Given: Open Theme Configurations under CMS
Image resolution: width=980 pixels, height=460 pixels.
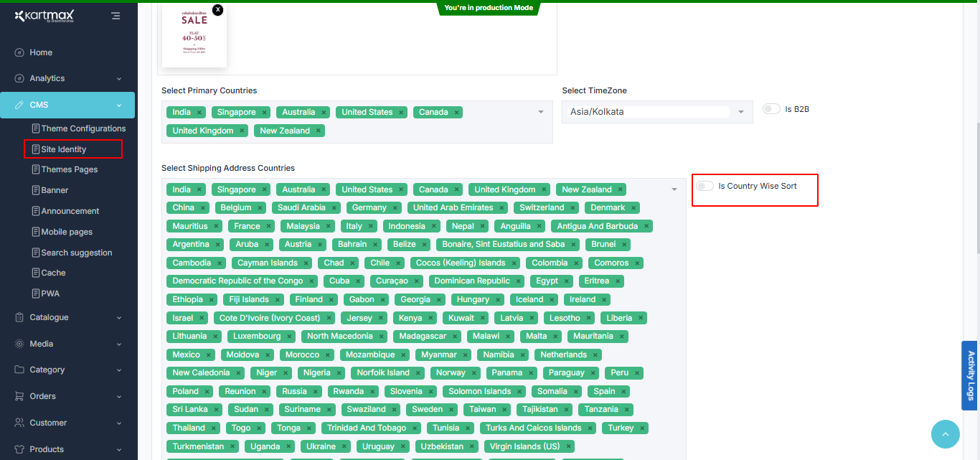Looking at the screenshot, I should pos(83,128).
